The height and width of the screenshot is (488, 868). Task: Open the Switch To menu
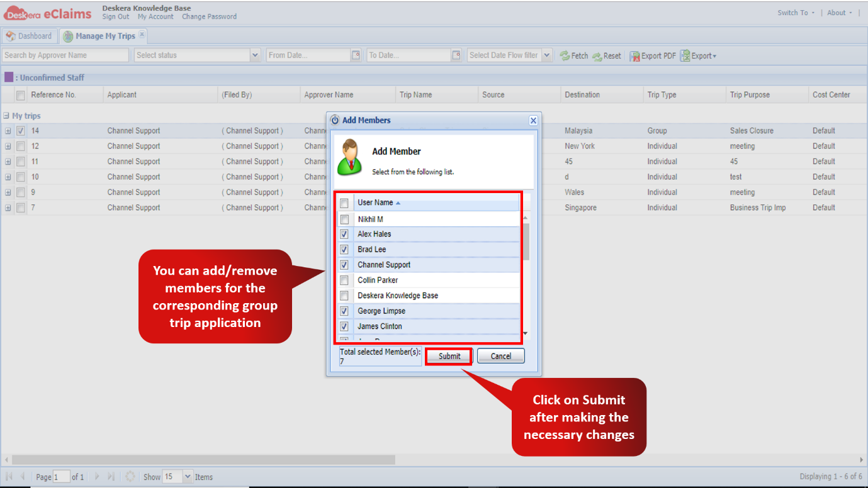(796, 13)
